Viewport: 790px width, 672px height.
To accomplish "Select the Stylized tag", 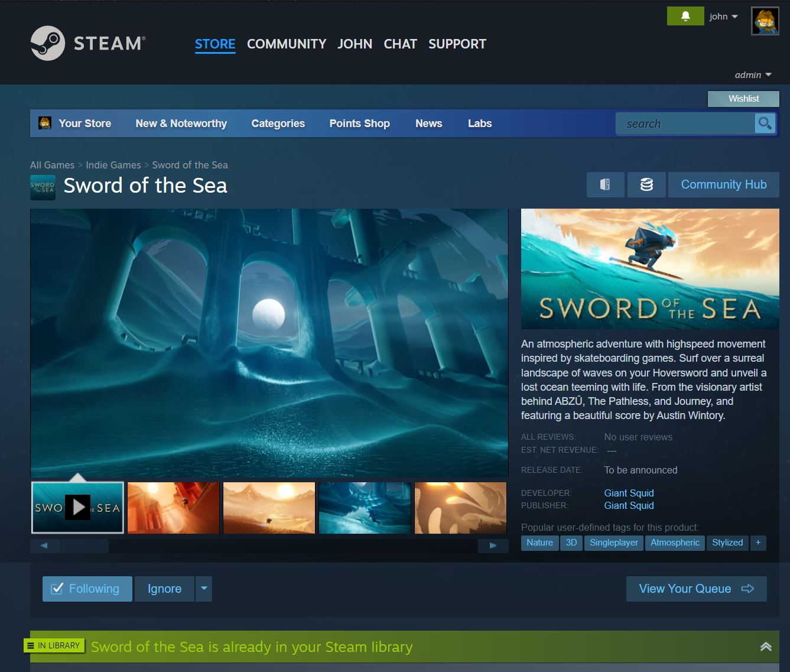I will (x=727, y=543).
